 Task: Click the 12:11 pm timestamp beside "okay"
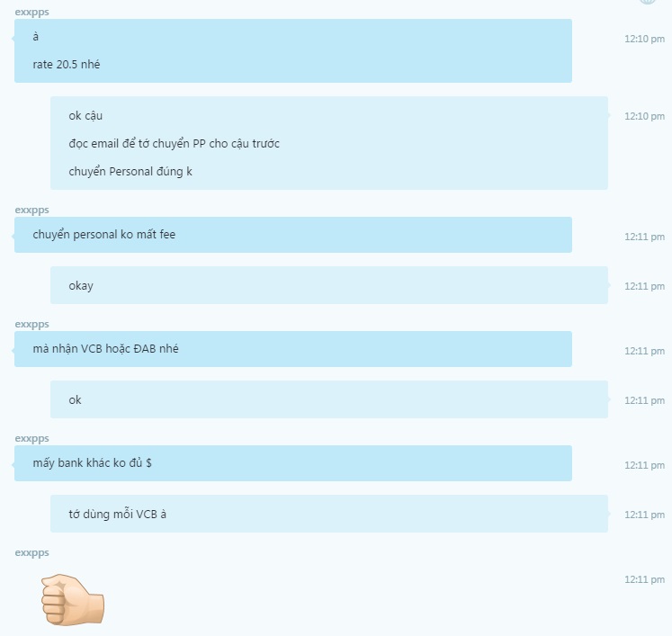pos(645,286)
